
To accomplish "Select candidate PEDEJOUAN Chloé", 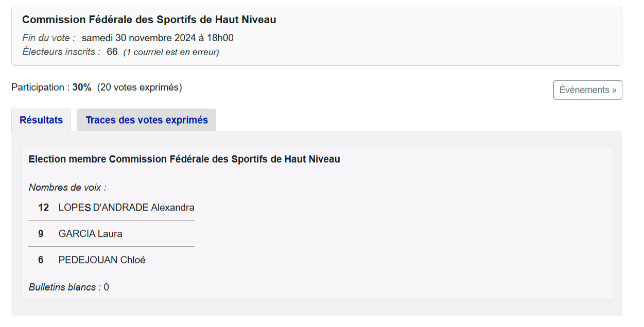I will pyautogui.click(x=102, y=260).
